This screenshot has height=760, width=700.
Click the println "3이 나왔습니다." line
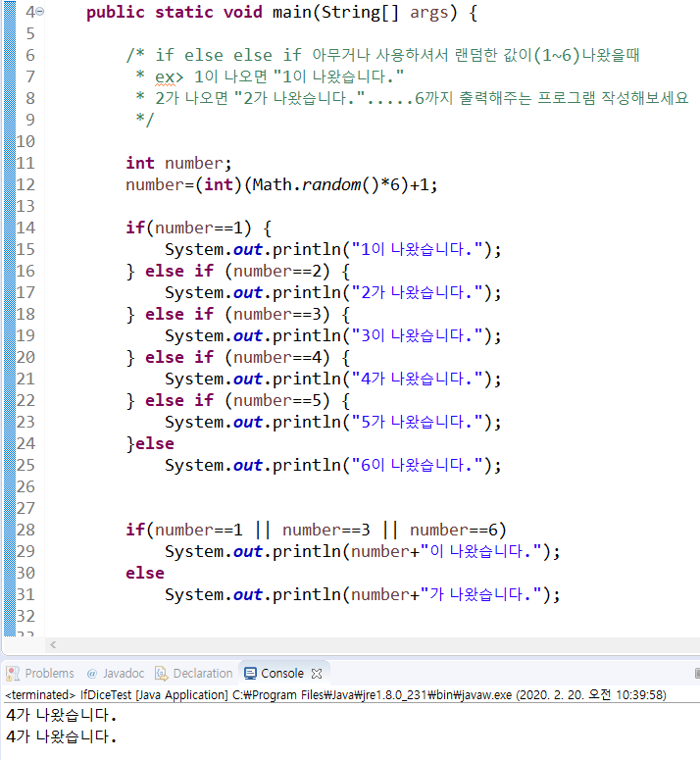coord(332,335)
